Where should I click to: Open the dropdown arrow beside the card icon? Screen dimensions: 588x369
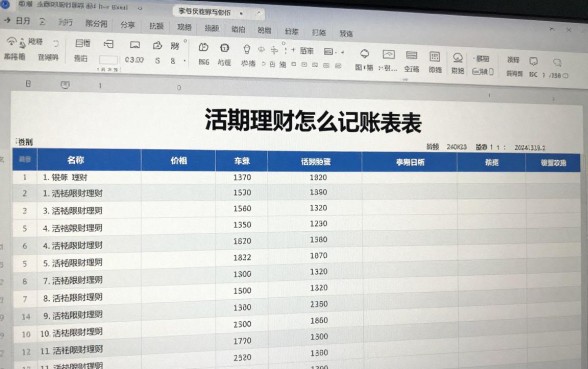tap(342, 52)
